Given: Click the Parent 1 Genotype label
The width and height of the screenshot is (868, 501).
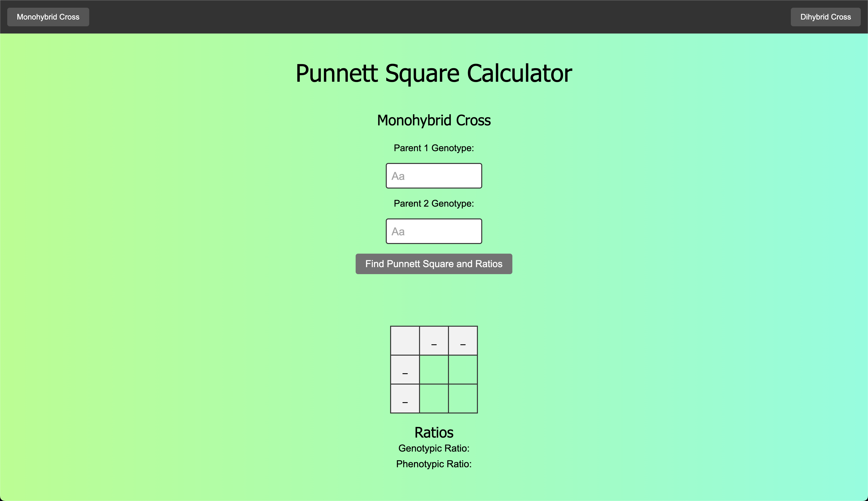Looking at the screenshot, I should 434,148.
